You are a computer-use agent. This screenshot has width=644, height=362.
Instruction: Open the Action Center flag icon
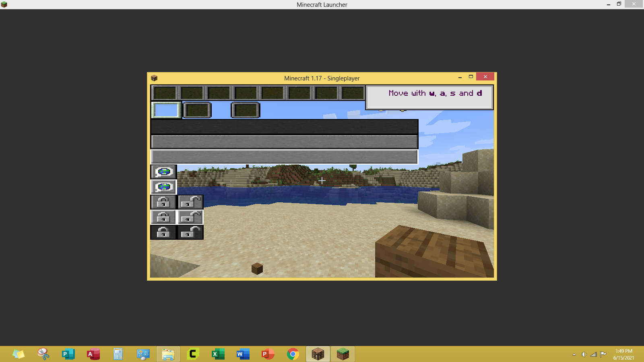click(603, 354)
